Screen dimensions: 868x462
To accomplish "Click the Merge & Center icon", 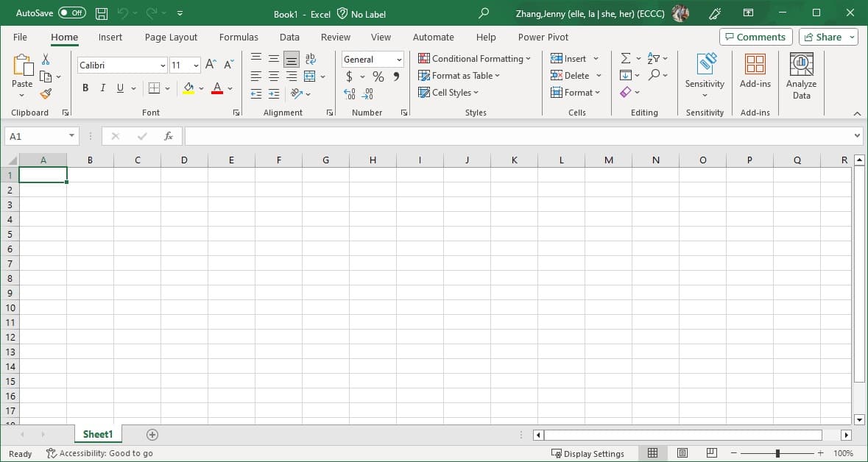I will click(310, 77).
